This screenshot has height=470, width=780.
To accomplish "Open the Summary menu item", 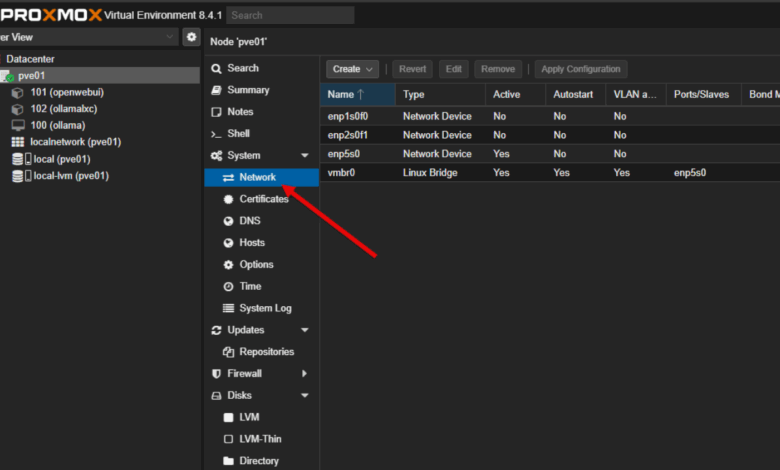I will pos(261,90).
